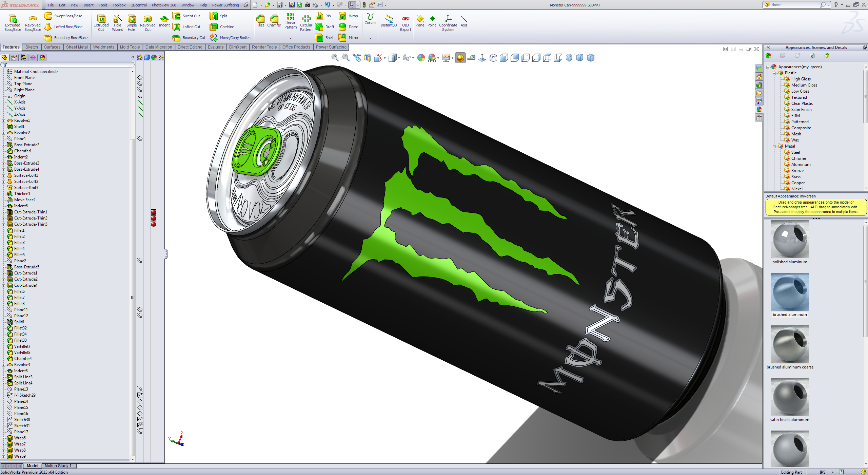Click the Circular Pattern tool

tap(306, 23)
